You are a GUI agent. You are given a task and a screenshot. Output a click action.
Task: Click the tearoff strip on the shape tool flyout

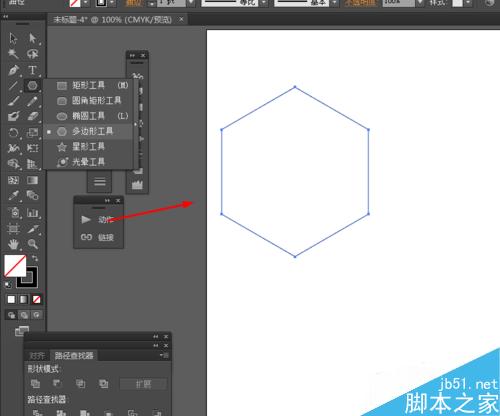136,124
